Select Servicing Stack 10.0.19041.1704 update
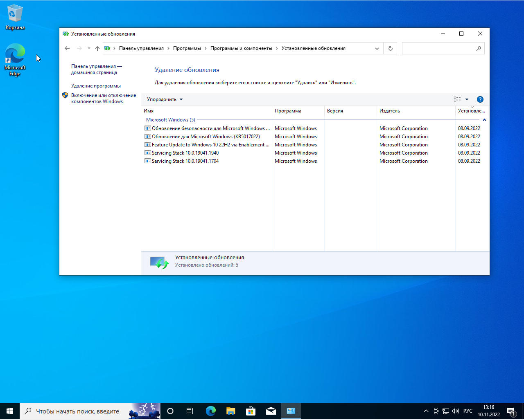The height and width of the screenshot is (420, 524). [x=315, y=161]
